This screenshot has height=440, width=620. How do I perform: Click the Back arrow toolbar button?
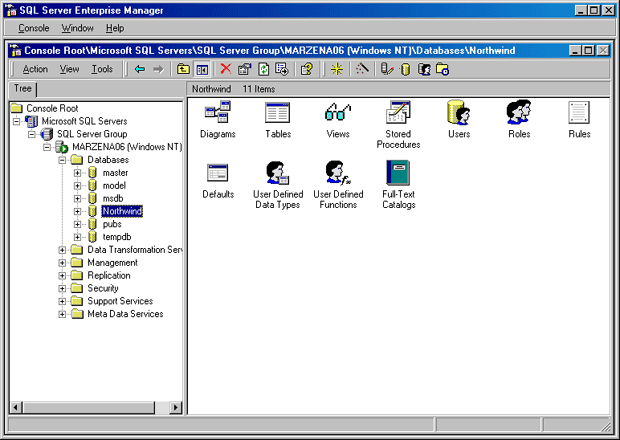click(x=140, y=70)
